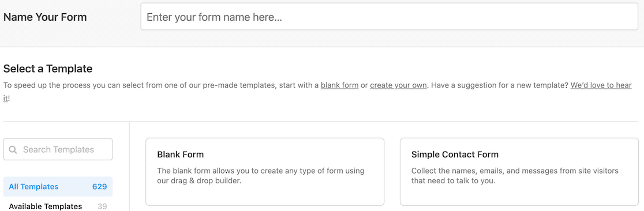Screen dimensions: 644x211
Task: Click the 'Name Your Form' label
Action: click(x=45, y=17)
